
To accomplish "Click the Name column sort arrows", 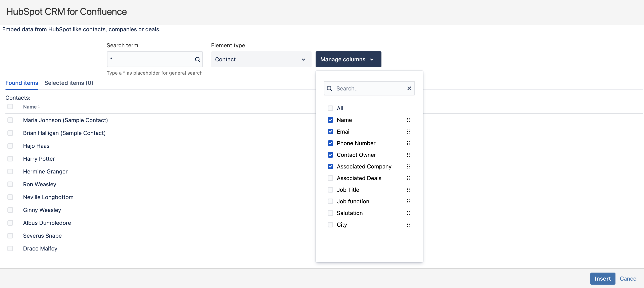I will point(39,107).
